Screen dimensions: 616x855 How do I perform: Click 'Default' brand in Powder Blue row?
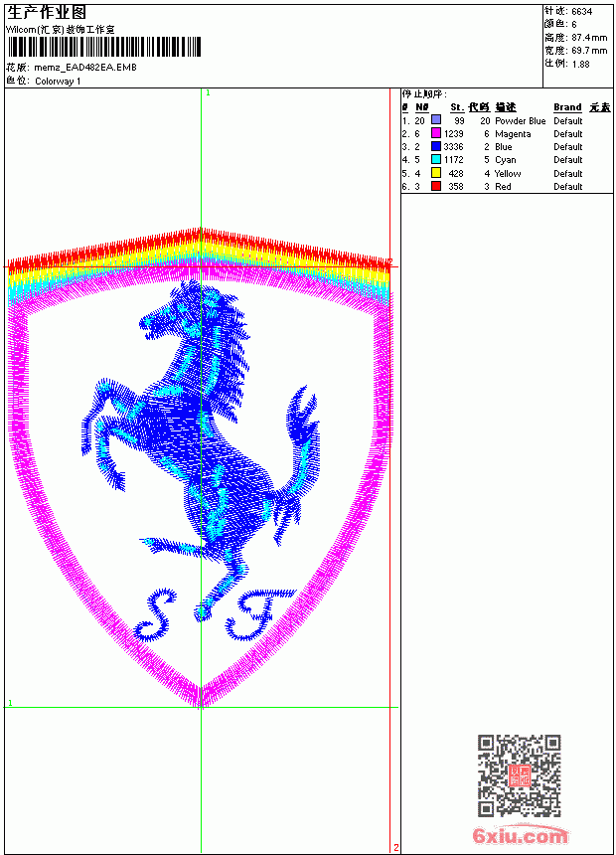(568, 121)
